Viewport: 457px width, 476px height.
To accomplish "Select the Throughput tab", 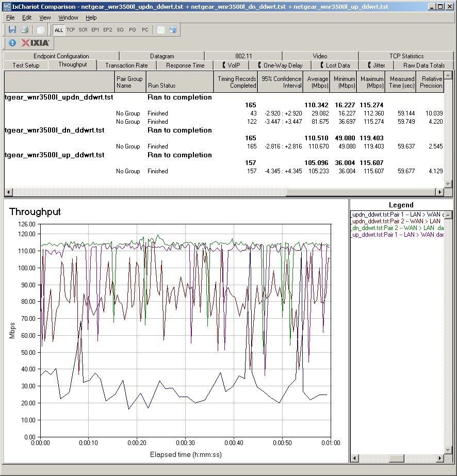I will click(73, 64).
